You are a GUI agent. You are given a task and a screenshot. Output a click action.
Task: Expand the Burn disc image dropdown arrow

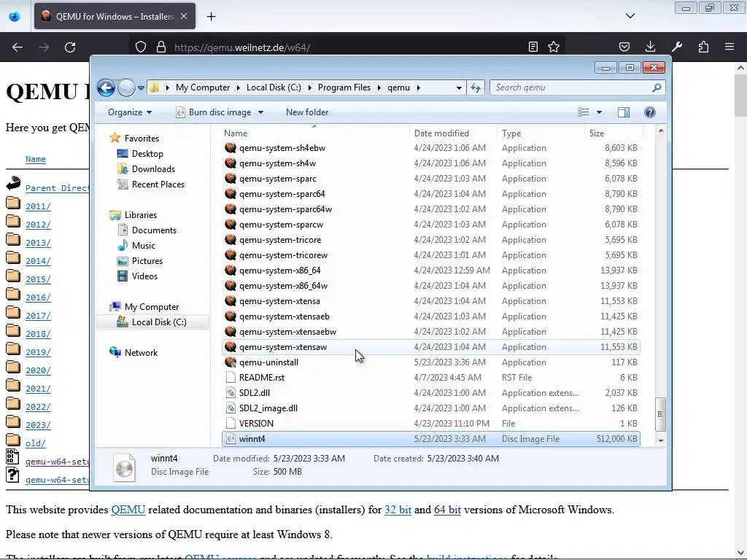260,112
